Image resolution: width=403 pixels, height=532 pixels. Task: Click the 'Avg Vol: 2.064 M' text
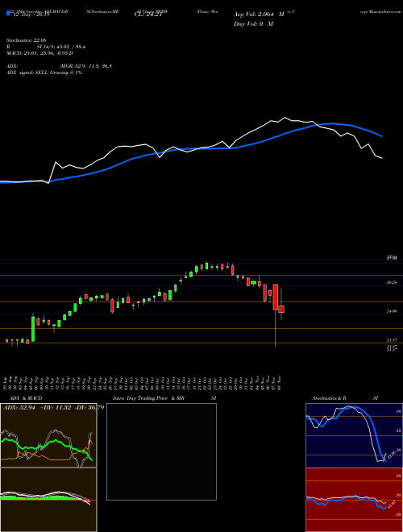pyautogui.click(x=259, y=15)
